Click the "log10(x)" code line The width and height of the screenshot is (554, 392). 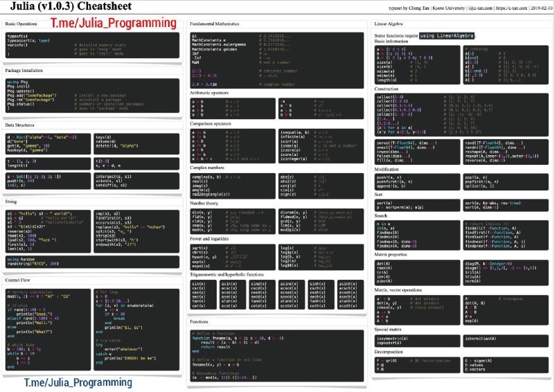[289, 266]
